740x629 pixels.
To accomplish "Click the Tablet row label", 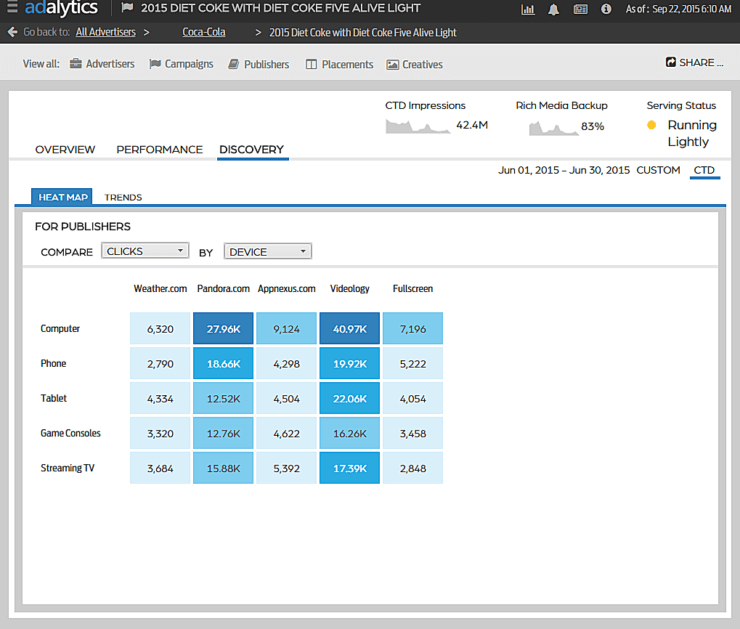I will (x=53, y=398).
